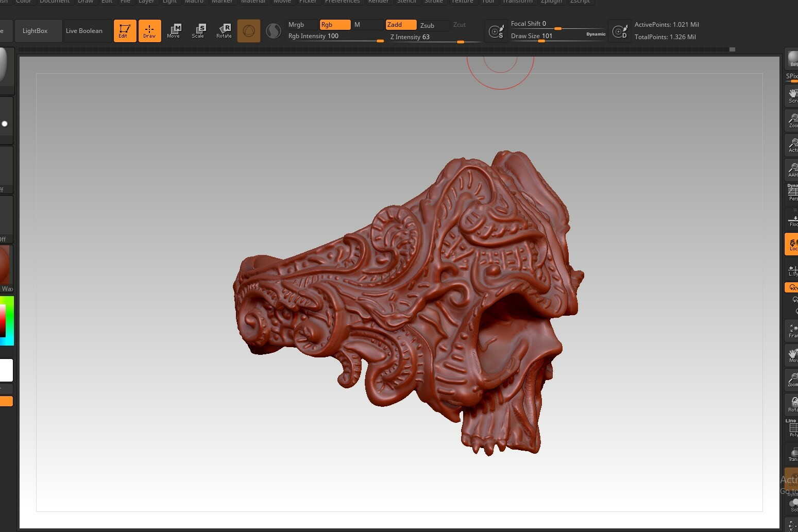Click the sculptris pro mode sphere icon
This screenshot has height=532, width=798.
tap(274, 31)
